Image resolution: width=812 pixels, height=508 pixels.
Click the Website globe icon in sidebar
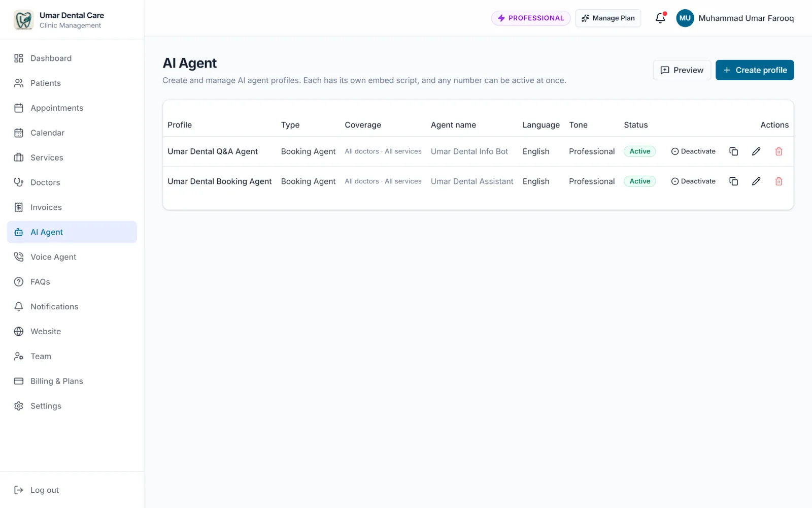19,332
